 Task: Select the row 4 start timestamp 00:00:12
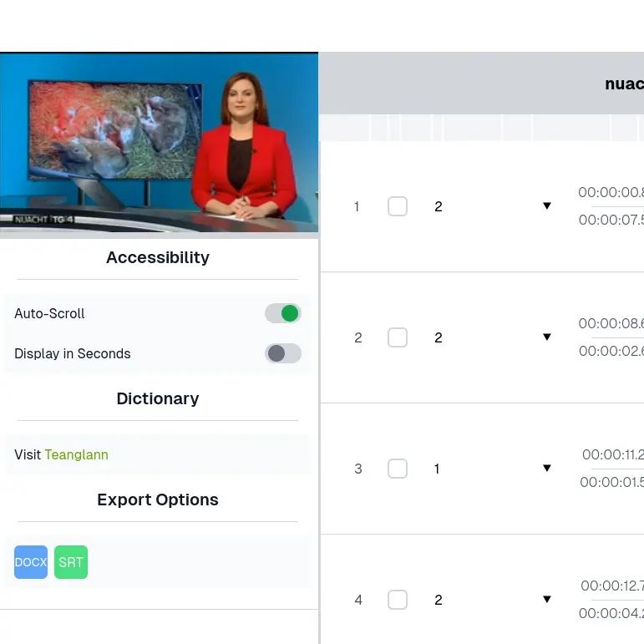coord(611,586)
